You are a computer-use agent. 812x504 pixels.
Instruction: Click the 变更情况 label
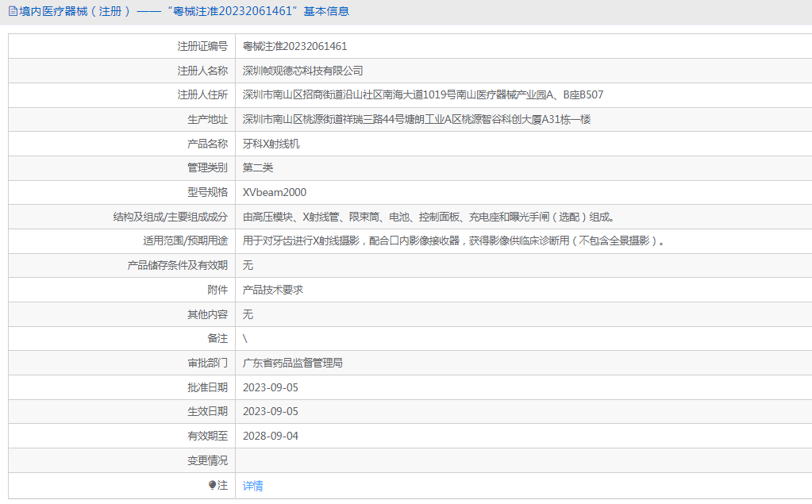(x=208, y=460)
